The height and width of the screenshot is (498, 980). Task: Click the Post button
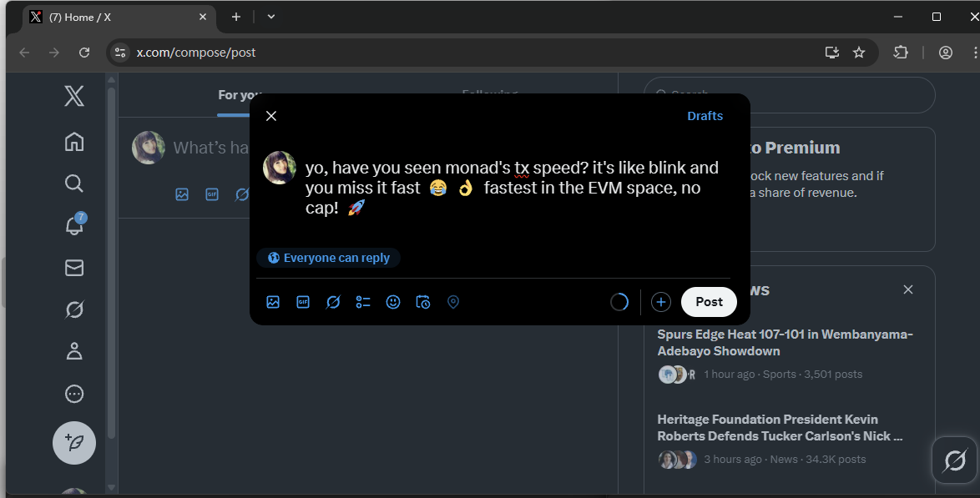(x=709, y=302)
